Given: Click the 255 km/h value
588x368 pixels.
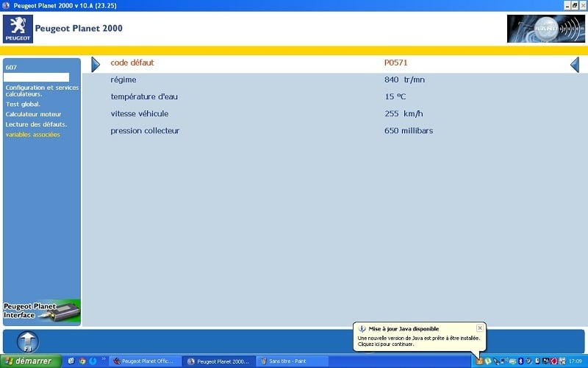Looking at the screenshot, I should (404, 113).
